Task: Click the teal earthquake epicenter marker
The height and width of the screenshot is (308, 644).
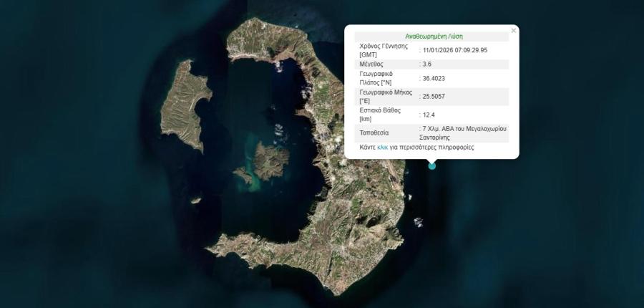Action: pyautogui.click(x=431, y=165)
